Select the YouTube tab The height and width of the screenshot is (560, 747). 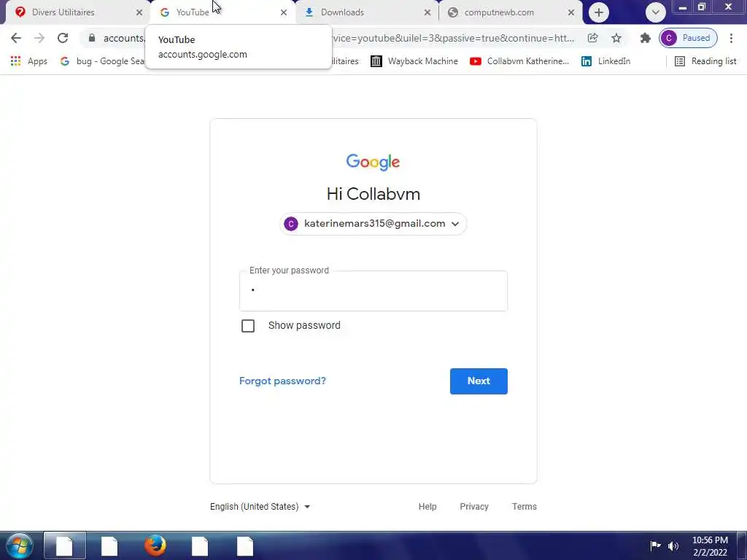tap(222, 12)
